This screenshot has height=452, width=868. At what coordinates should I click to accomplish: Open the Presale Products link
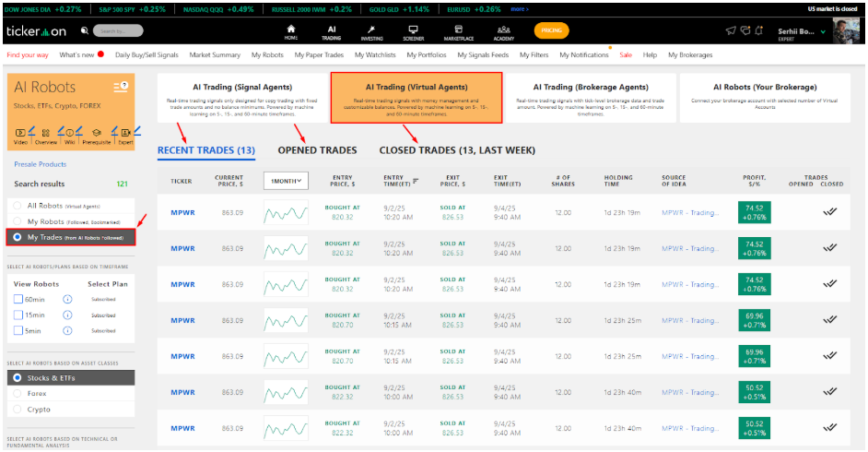(40, 164)
